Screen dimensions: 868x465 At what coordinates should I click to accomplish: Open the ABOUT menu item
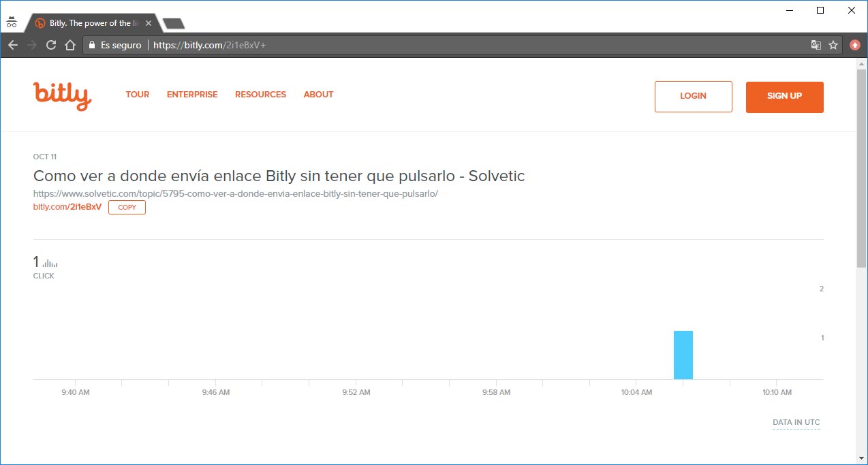pos(318,95)
